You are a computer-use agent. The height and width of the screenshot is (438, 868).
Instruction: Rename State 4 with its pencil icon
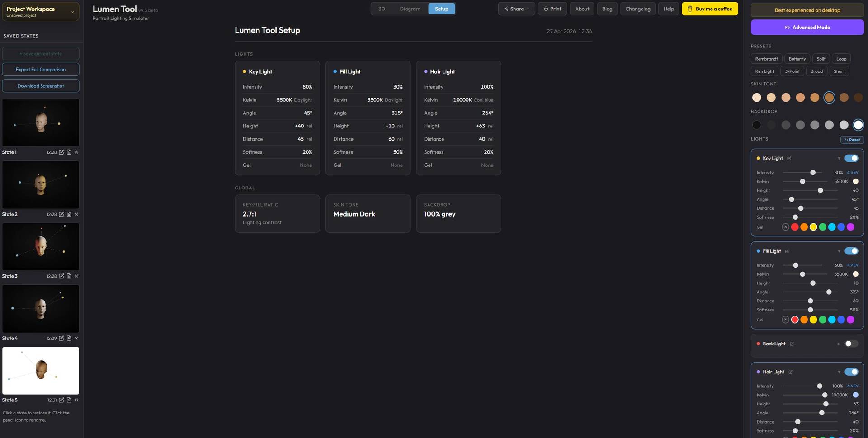(x=61, y=338)
